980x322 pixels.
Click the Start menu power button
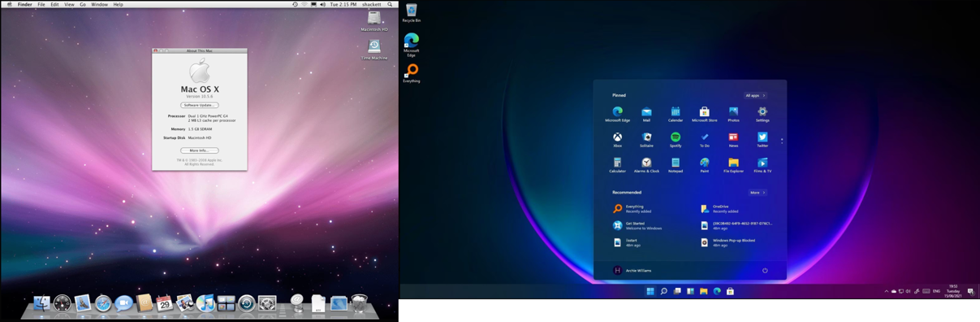[765, 271]
